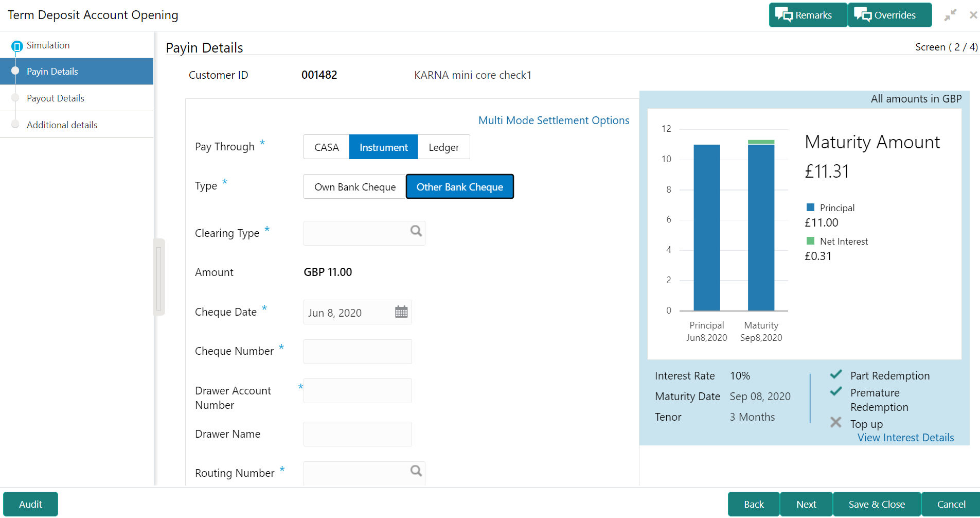Viewport: 980px width, 518px height.
Task: Switch to the Payout Details step
Action: tap(77, 98)
